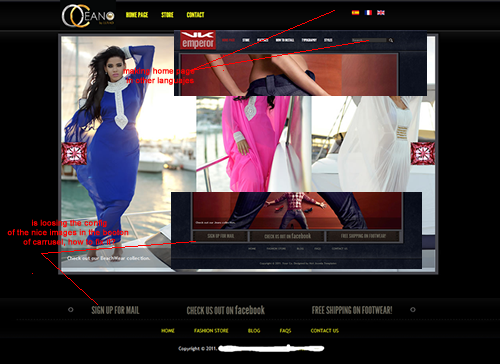
Task: Open the HOME PAGE menu item
Action: tap(137, 15)
